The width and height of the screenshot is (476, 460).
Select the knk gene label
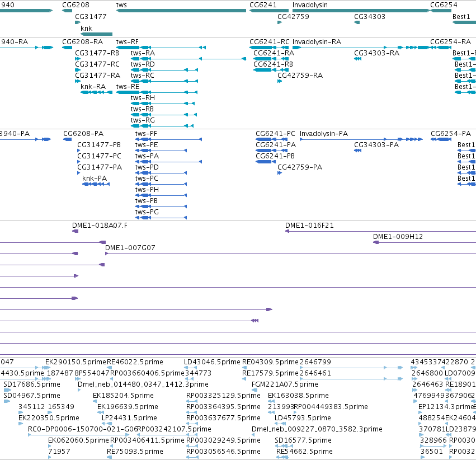coord(86,28)
